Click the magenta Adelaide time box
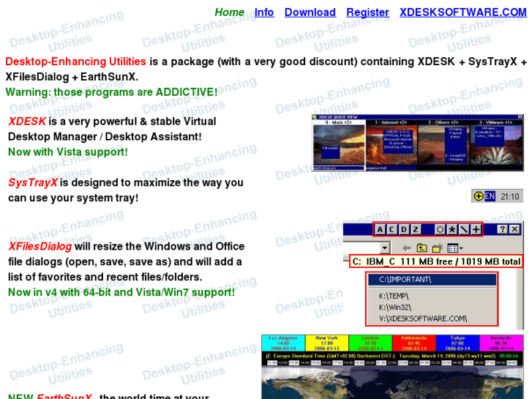The height and width of the screenshot is (399, 532). pyautogui.click(x=501, y=343)
